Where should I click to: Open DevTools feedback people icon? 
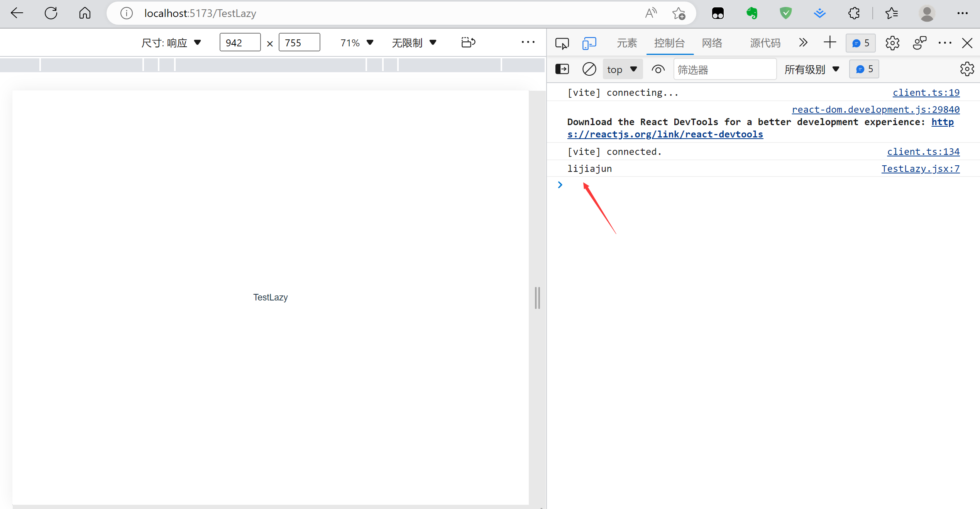(920, 43)
